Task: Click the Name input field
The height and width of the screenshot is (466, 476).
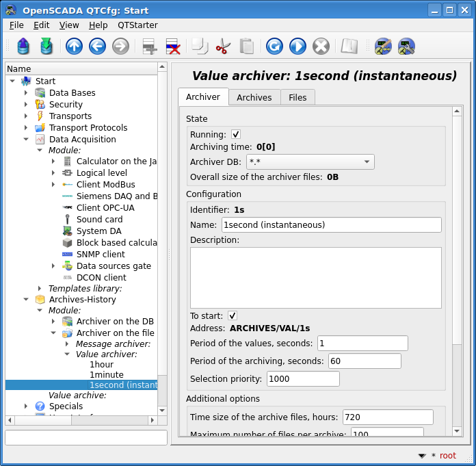Action: [332, 225]
